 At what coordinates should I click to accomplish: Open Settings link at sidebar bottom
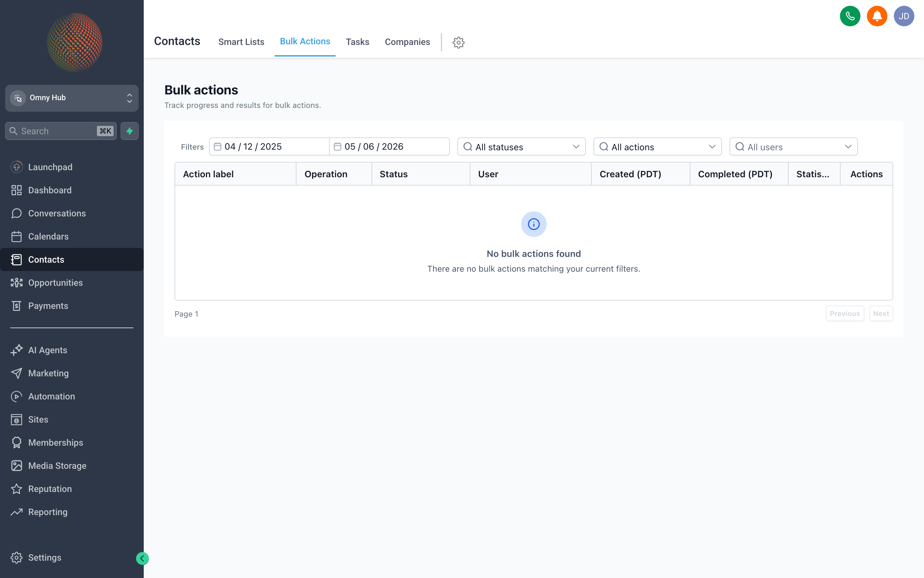(72, 558)
